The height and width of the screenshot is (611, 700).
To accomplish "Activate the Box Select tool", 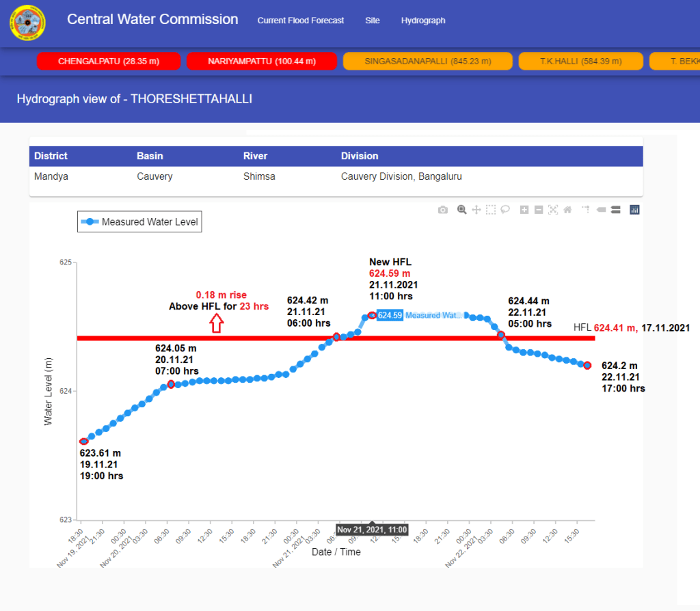I will (491, 210).
